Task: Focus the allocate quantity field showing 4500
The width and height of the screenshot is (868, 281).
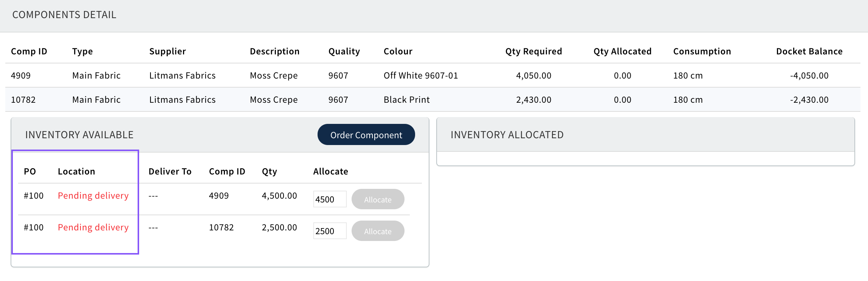Action: (x=330, y=199)
